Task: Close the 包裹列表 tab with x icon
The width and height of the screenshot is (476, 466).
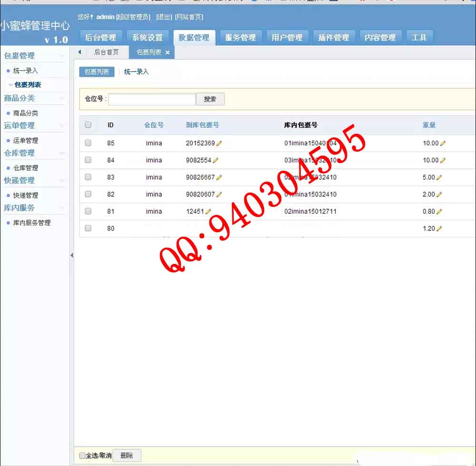Action: 168,53
